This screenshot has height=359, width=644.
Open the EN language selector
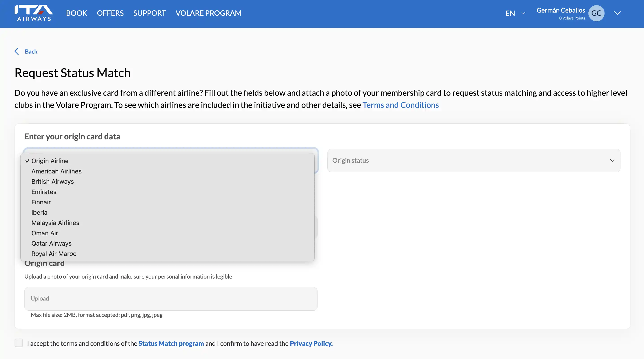[515, 13]
